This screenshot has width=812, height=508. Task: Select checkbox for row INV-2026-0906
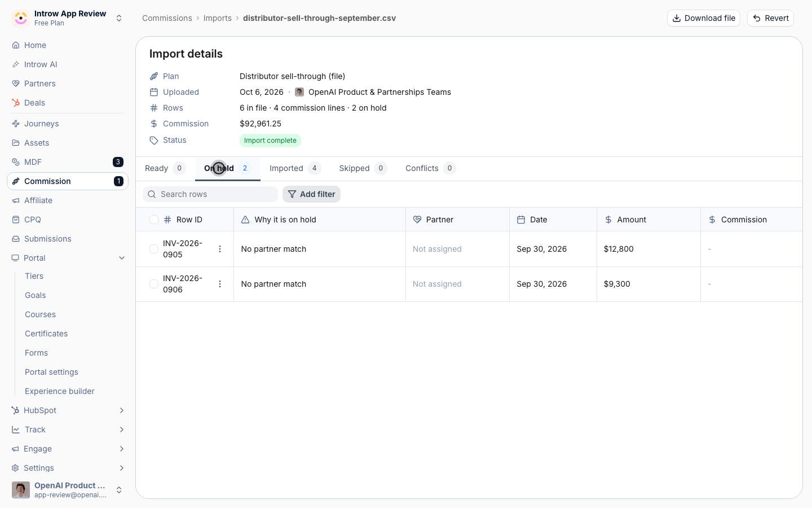point(154,284)
